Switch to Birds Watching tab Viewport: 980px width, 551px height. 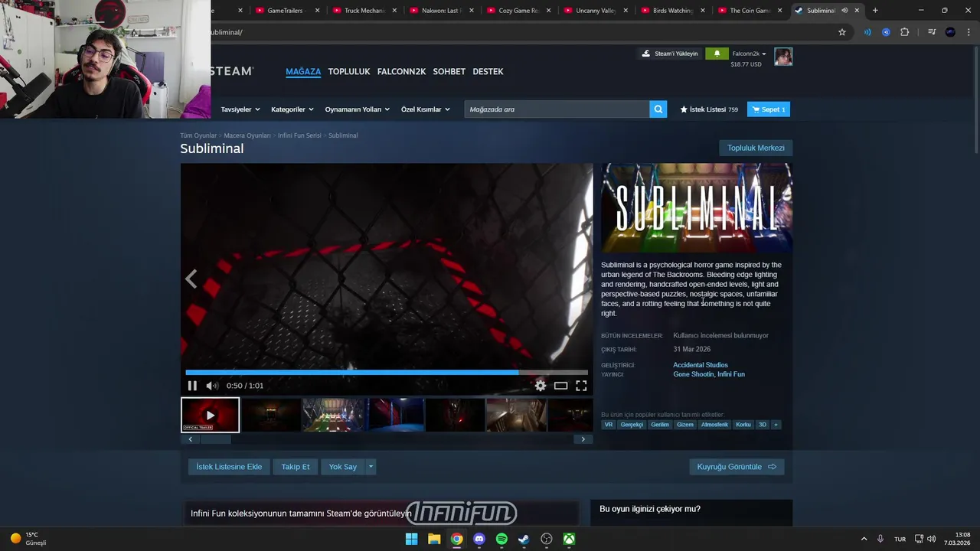[672, 11]
